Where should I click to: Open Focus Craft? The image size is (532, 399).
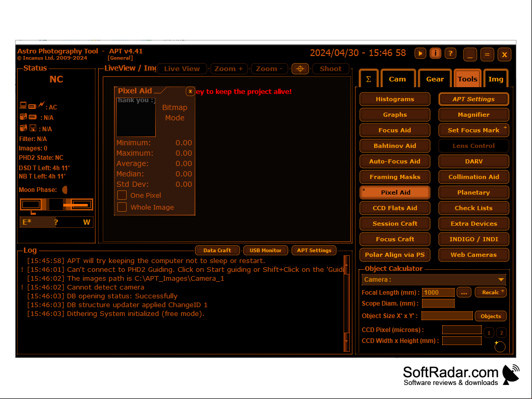[395, 239]
